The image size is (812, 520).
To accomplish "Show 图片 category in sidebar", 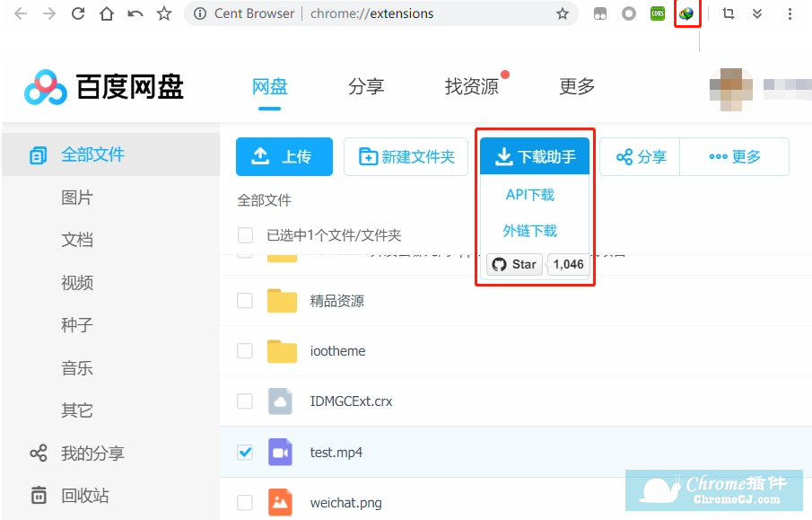I will coord(77,198).
